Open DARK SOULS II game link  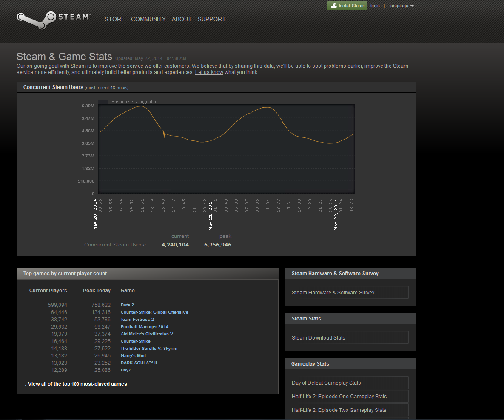tap(139, 363)
